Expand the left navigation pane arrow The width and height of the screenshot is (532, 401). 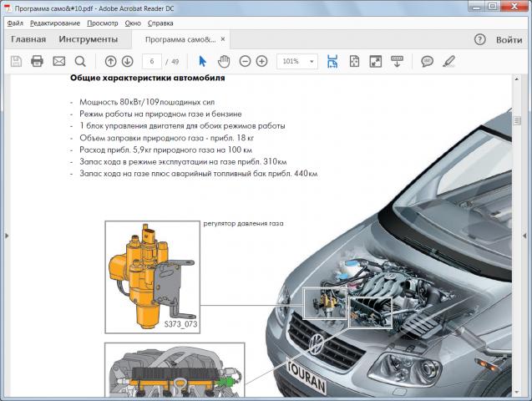coord(7,236)
